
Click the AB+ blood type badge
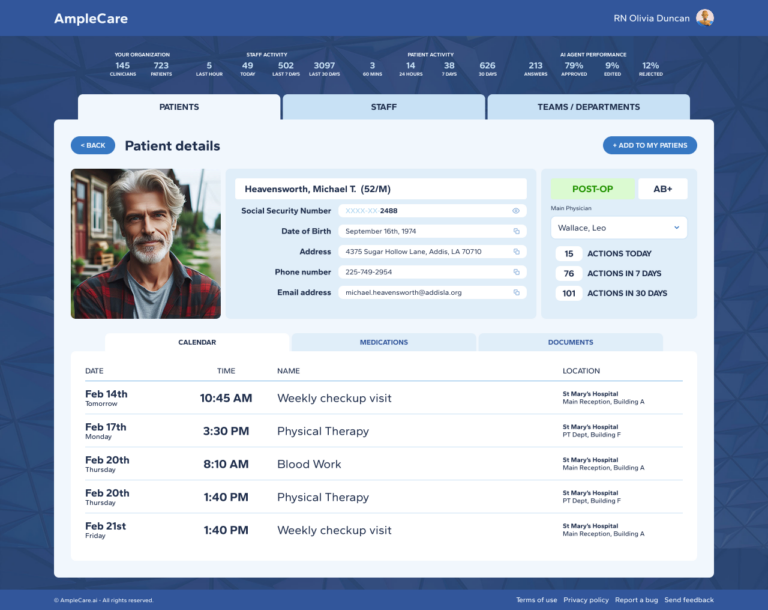coord(663,189)
